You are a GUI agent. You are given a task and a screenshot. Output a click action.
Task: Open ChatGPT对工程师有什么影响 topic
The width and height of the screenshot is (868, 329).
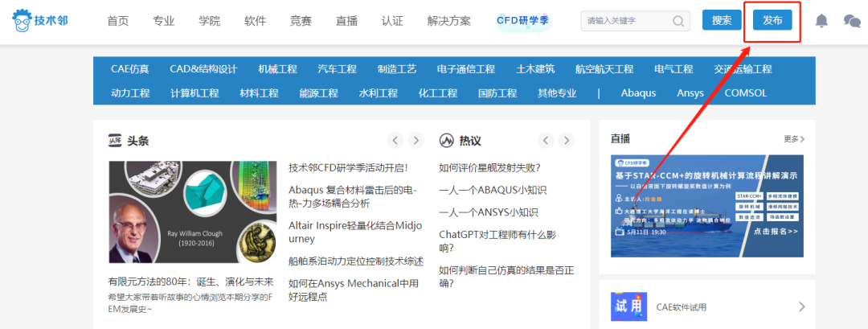pyautogui.click(x=497, y=241)
